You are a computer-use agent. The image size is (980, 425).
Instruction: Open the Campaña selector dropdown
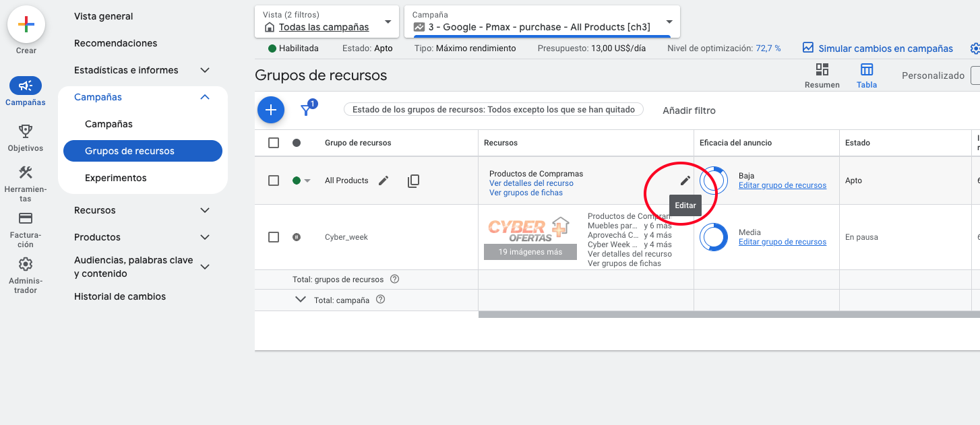[668, 21]
